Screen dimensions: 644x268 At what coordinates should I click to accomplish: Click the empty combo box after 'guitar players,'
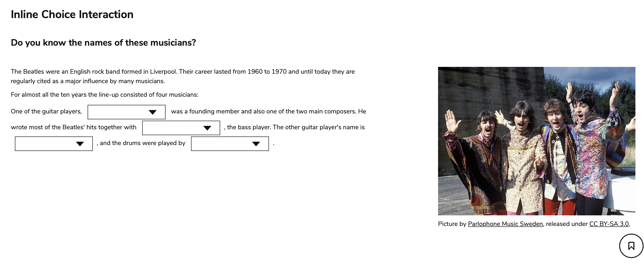point(126,112)
